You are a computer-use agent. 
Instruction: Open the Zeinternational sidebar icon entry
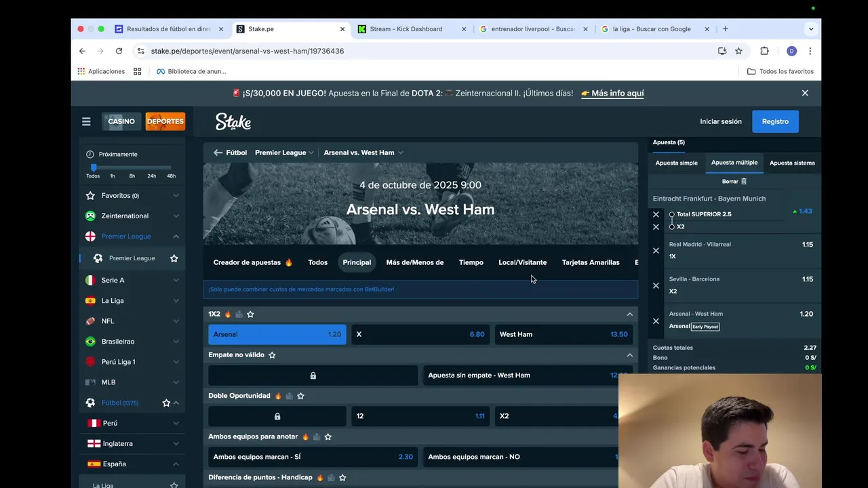click(90, 216)
